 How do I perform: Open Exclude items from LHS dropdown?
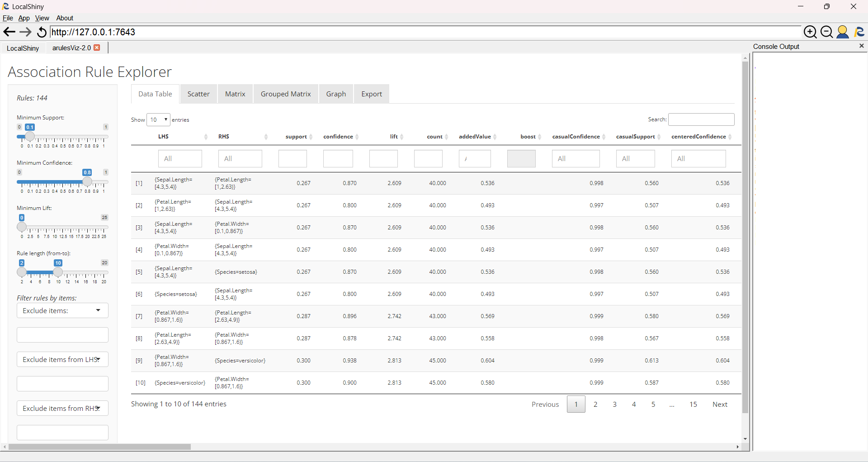[x=62, y=359]
